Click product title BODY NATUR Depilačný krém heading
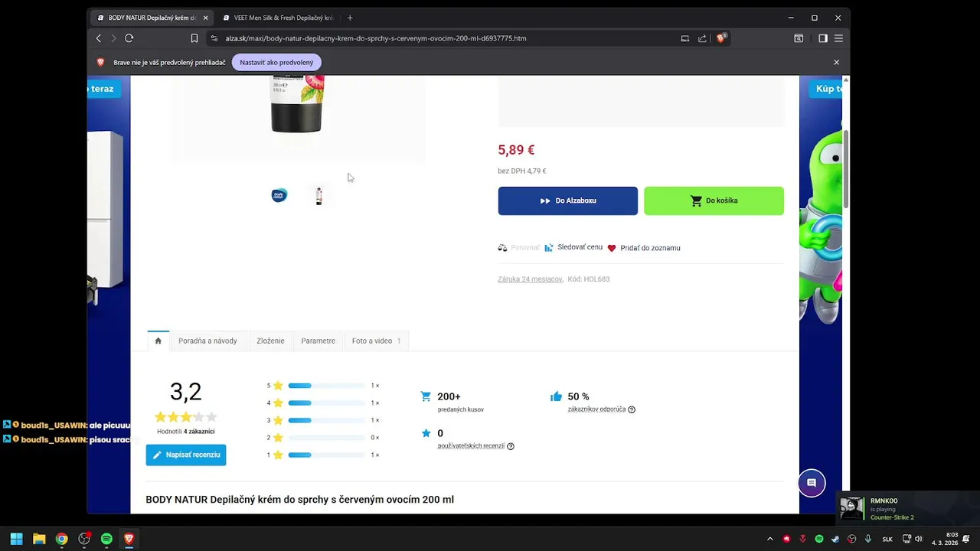Image resolution: width=980 pixels, height=551 pixels. coord(299,499)
